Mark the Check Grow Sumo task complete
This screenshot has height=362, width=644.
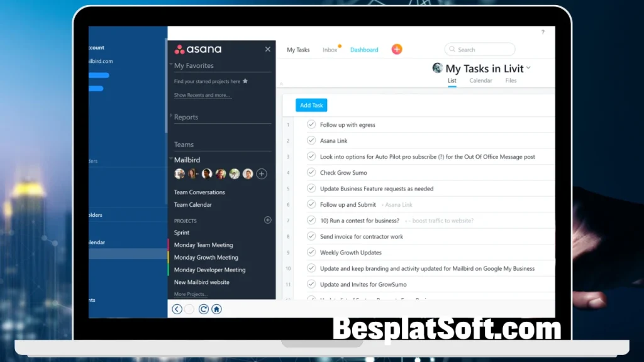311,172
